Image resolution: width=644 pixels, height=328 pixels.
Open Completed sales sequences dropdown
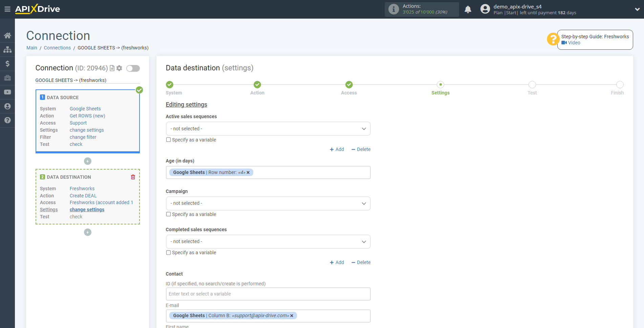(x=268, y=242)
